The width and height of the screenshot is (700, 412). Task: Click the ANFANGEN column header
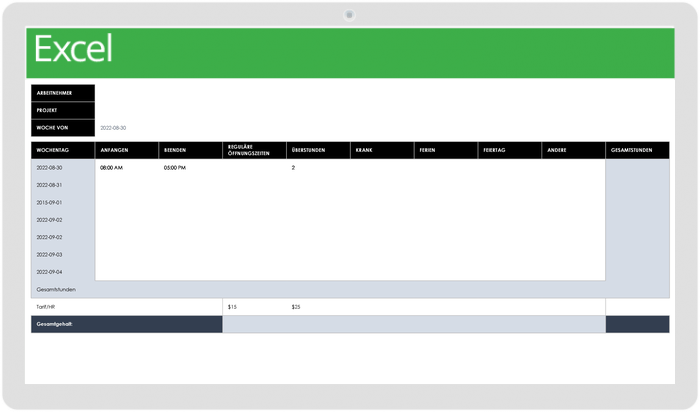click(127, 150)
